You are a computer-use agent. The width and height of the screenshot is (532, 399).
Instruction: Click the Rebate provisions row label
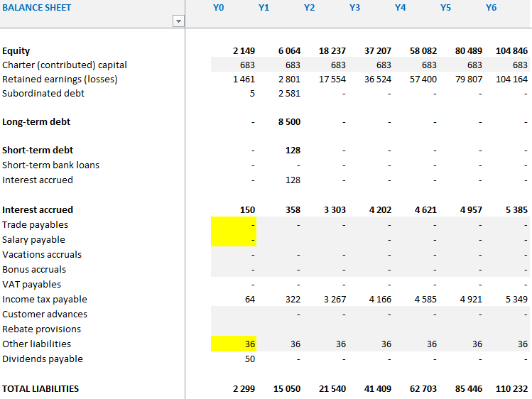[41, 329]
